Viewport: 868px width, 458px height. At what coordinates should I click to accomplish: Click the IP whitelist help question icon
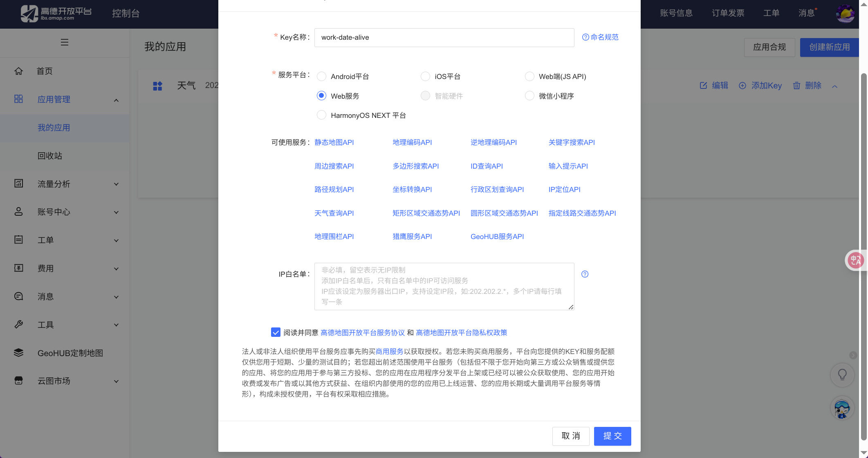point(585,274)
